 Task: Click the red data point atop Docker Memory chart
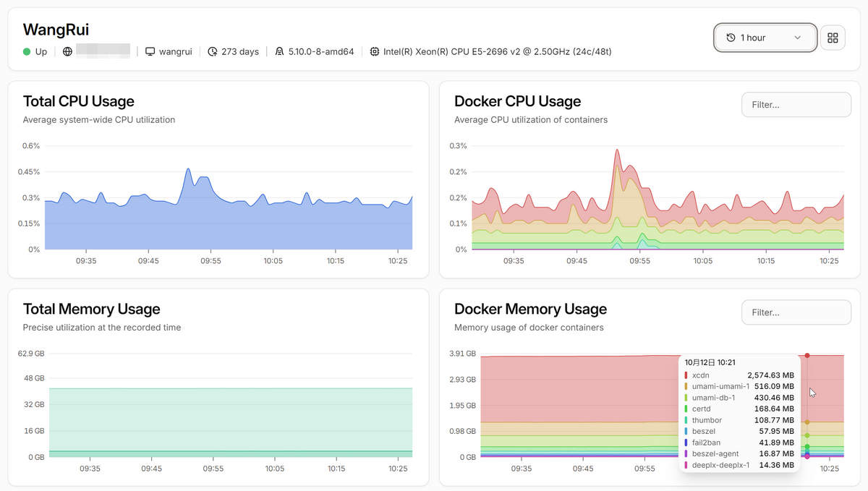pyautogui.click(x=807, y=355)
